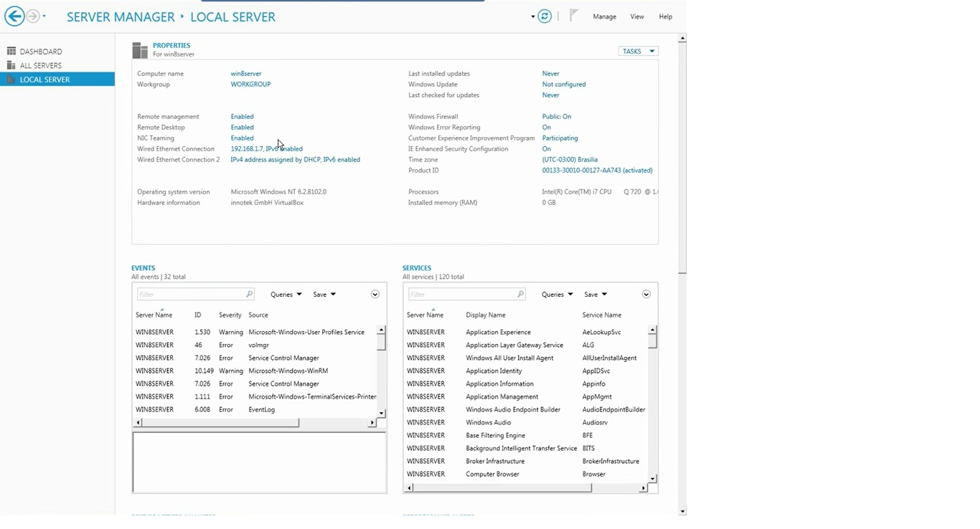Sort events by the Severity column
980x529 pixels.
tap(230, 315)
